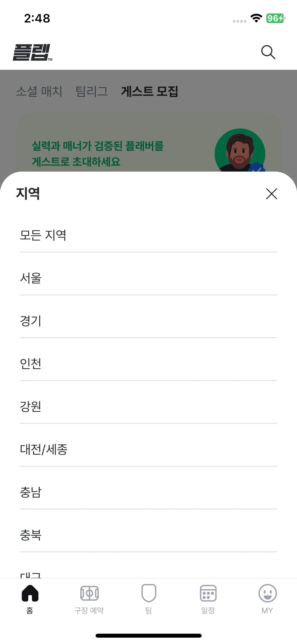This screenshot has height=644, width=297.
Task: Tap the 충남 region option
Action: [x=148, y=492]
